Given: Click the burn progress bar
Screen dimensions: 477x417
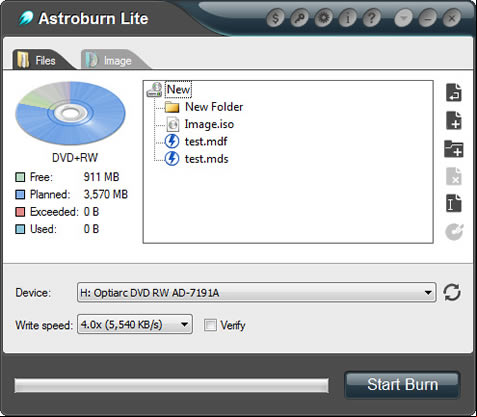Looking at the screenshot, I should (171, 385).
